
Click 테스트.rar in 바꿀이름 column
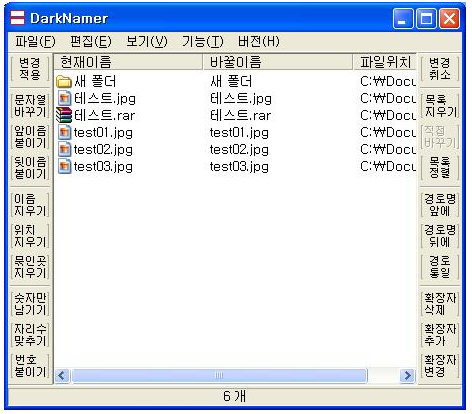click(240, 116)
